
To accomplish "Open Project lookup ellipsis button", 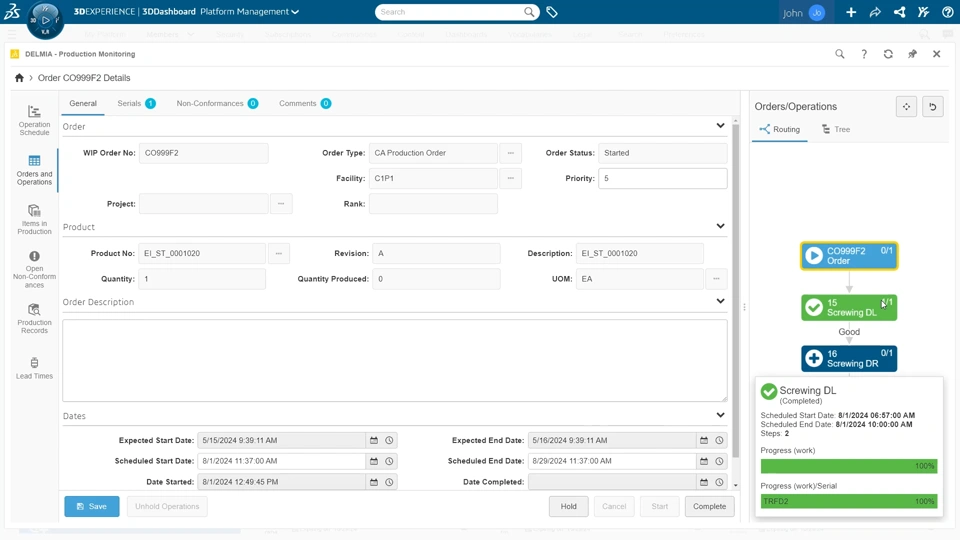I will coord(281,203).
